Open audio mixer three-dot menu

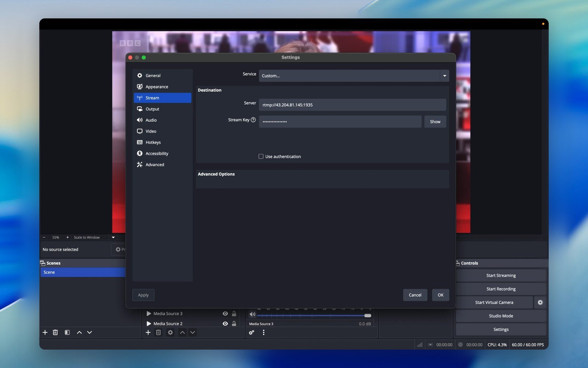[263, 333]
